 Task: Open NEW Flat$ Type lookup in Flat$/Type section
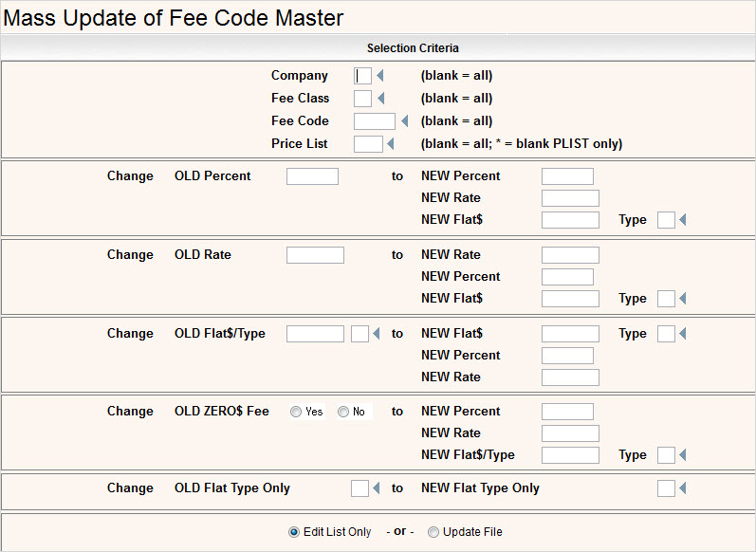(x=683, y=334)
